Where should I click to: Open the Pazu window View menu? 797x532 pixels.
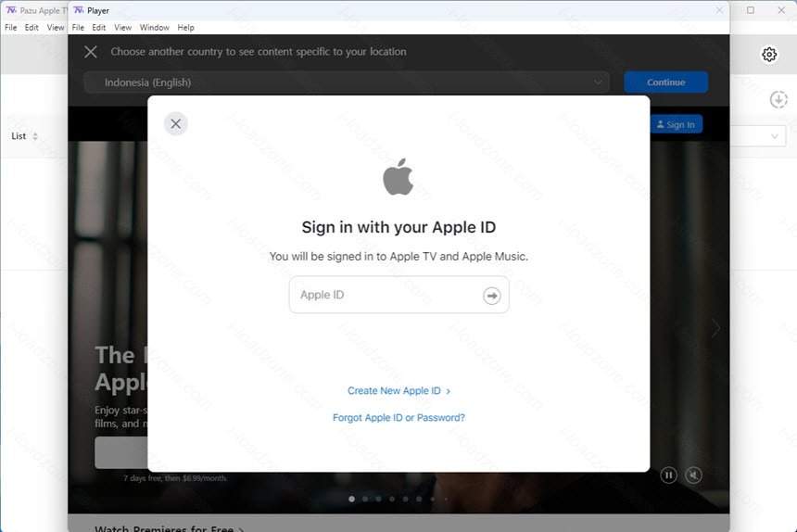coord(56,28)
